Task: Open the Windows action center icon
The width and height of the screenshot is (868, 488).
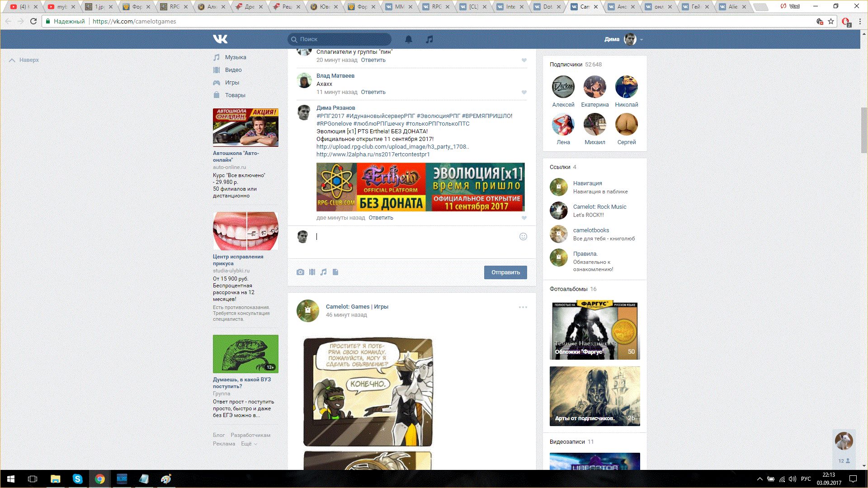Action: (853, 479)
